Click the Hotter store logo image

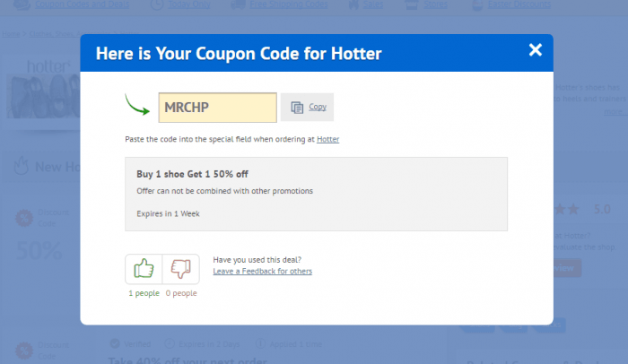[x=43, y=90]
